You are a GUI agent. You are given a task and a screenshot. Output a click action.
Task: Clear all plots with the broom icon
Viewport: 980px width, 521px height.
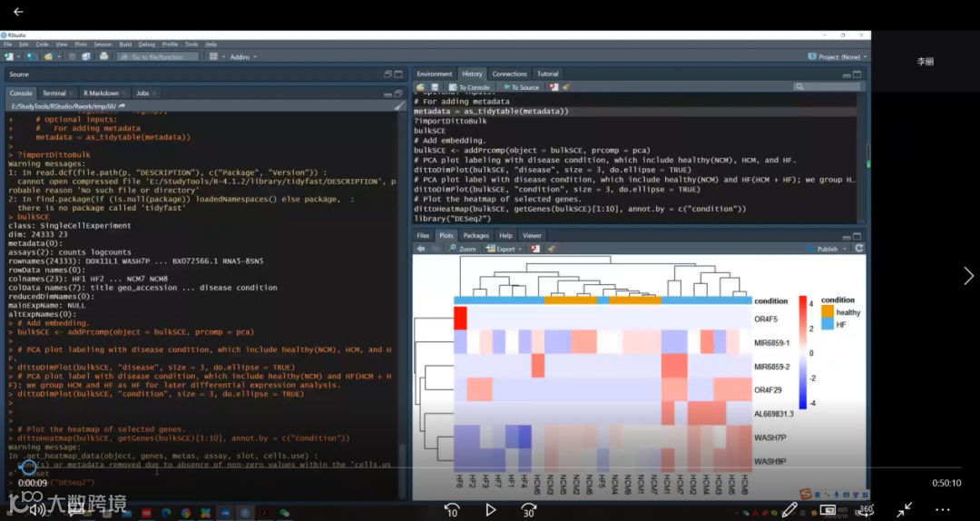click(552, 249)
